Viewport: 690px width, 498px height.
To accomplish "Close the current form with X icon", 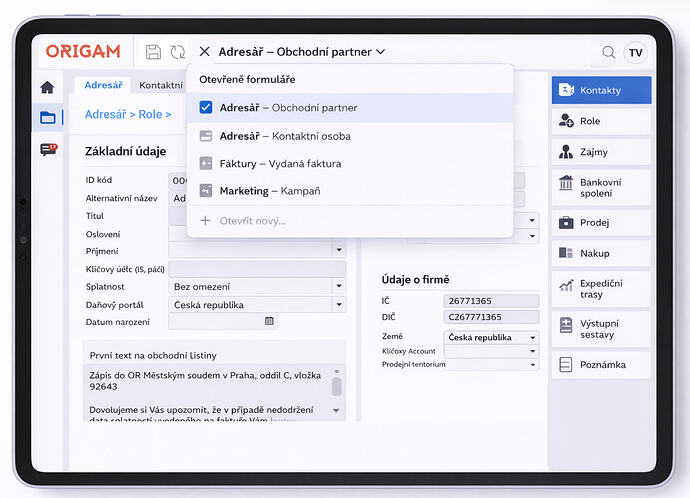I will [205, 52].
